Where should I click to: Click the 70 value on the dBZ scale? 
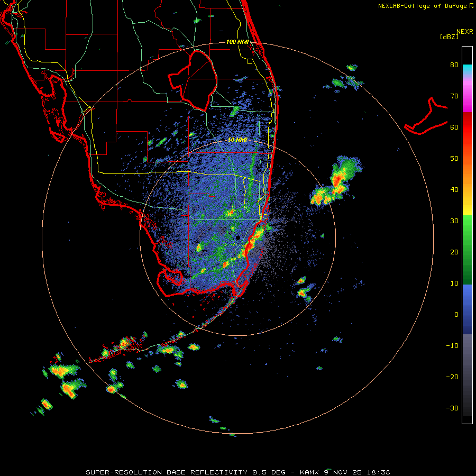pos(454,96)
